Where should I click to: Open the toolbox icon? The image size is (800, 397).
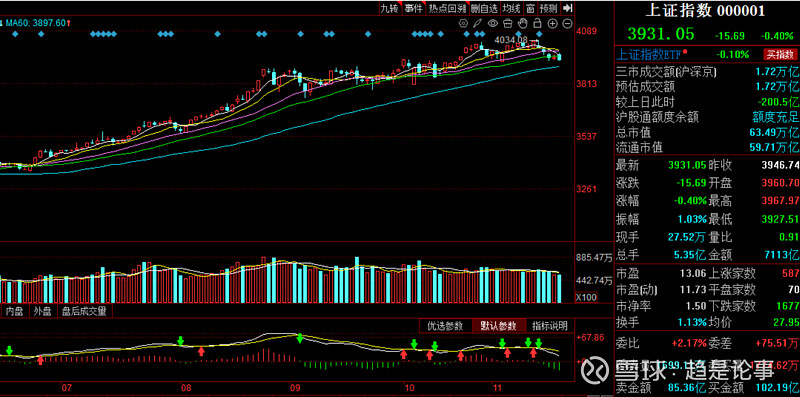coord(507,23)
